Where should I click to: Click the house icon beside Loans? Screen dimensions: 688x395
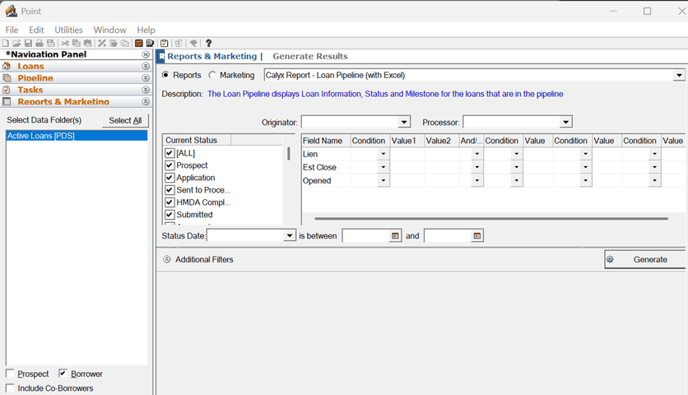coord(7,66)
